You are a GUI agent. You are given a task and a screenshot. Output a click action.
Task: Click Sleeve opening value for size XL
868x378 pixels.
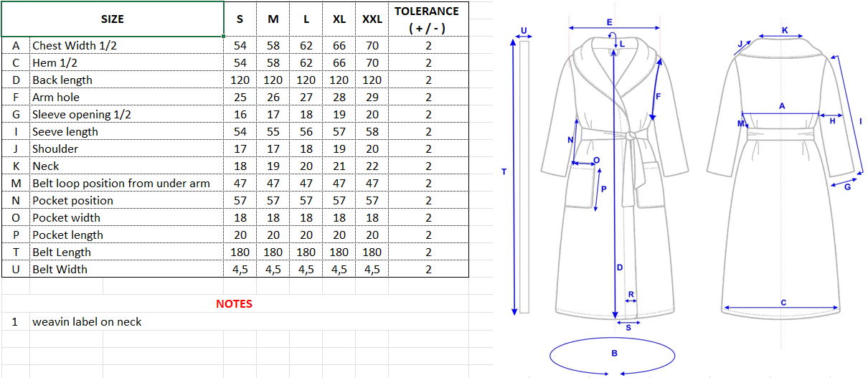click(339, 114)
